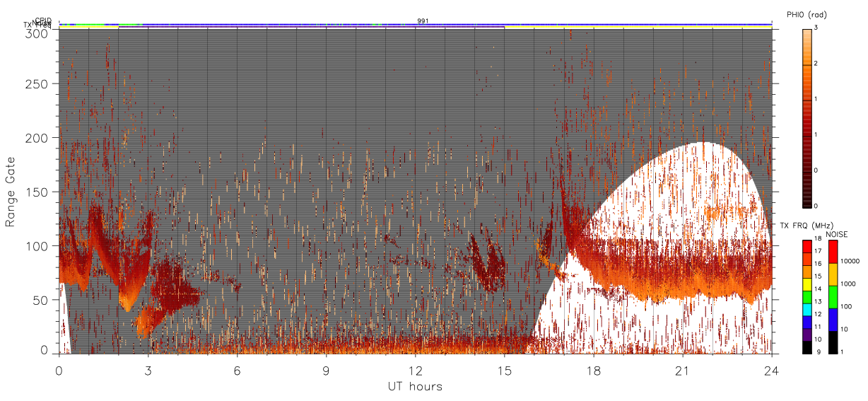The image size is (868, 401).
Task: Pick the green NOISE swatch between 100 and 1000
Action: pos(833,297)
